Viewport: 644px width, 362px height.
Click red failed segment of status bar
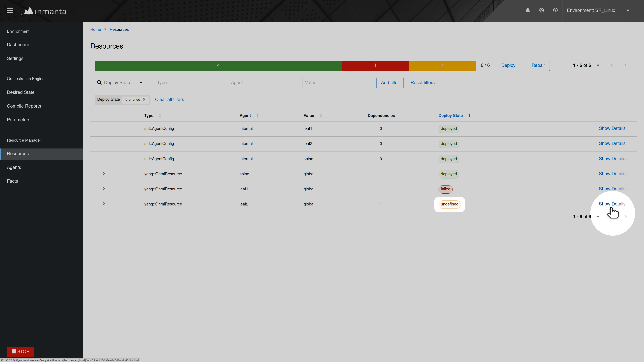pyautogui.click(x=375, y=66)
